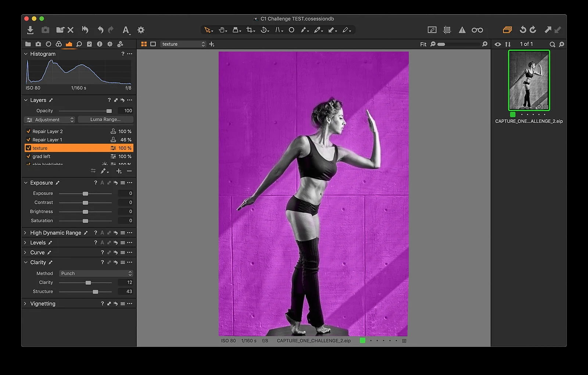Click the delete layer minus icon
The image size is (588, 375).
point(129,171)
